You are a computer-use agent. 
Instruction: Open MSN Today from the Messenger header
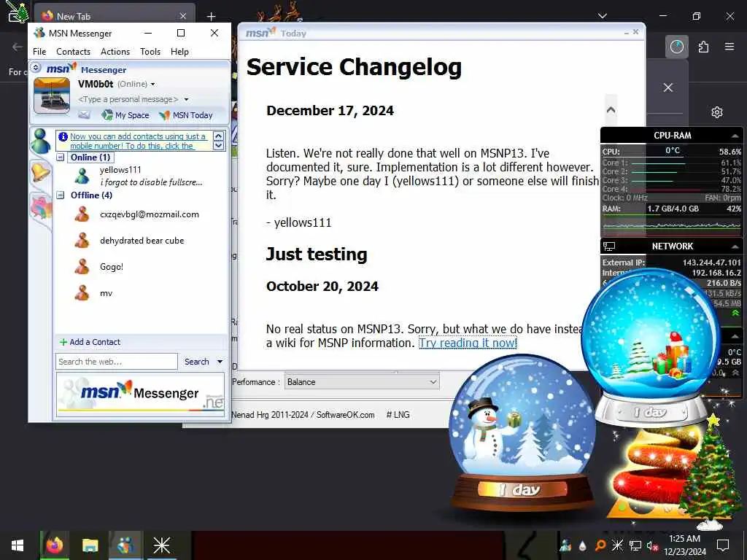186,114
